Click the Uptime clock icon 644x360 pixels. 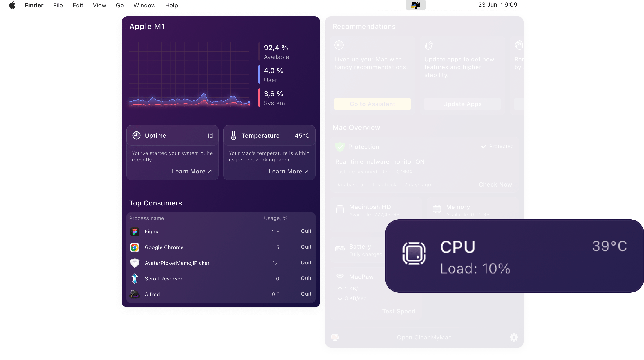click(136, 135)
